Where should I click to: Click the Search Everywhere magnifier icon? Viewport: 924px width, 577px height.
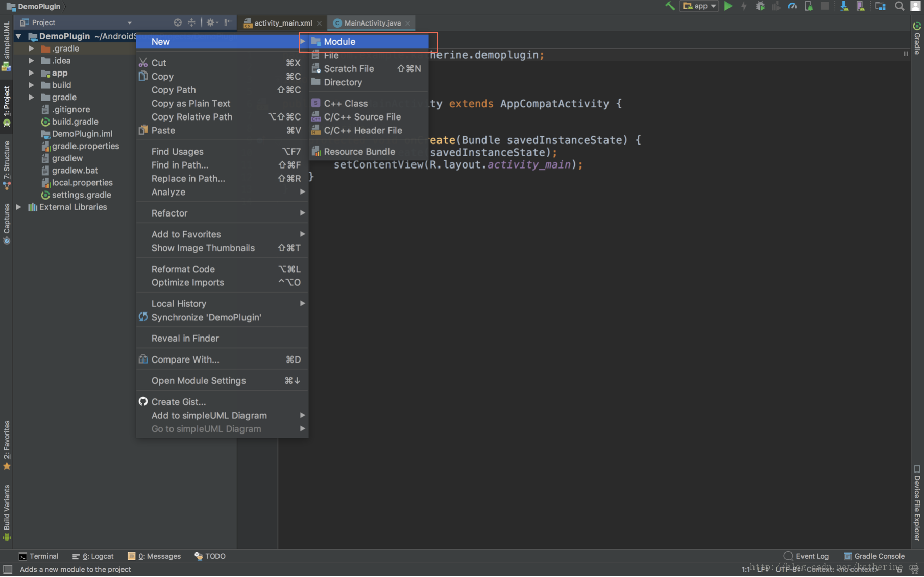(899, 6)
